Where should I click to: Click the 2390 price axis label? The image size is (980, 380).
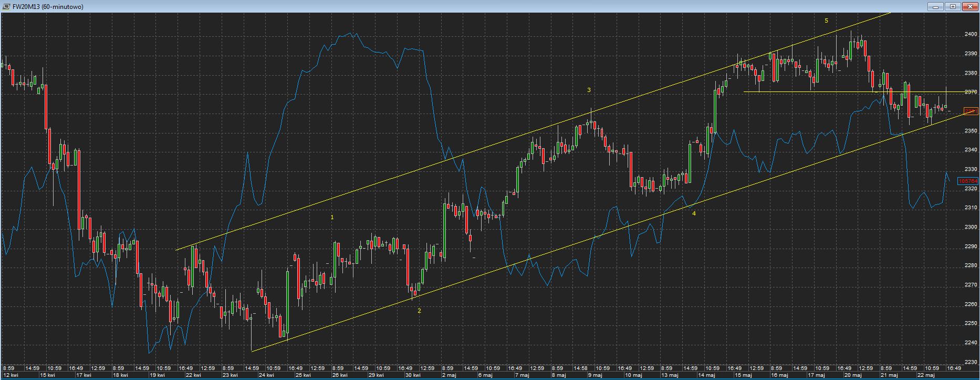click(x=971, y=54)
